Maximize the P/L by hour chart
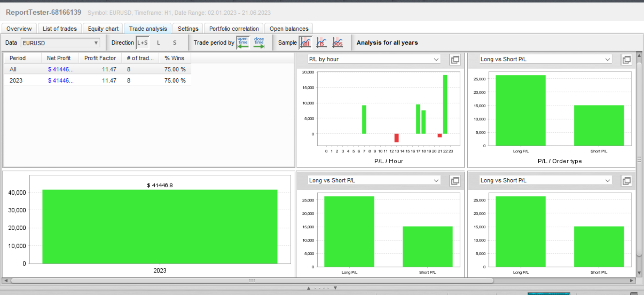 (455, 60)
